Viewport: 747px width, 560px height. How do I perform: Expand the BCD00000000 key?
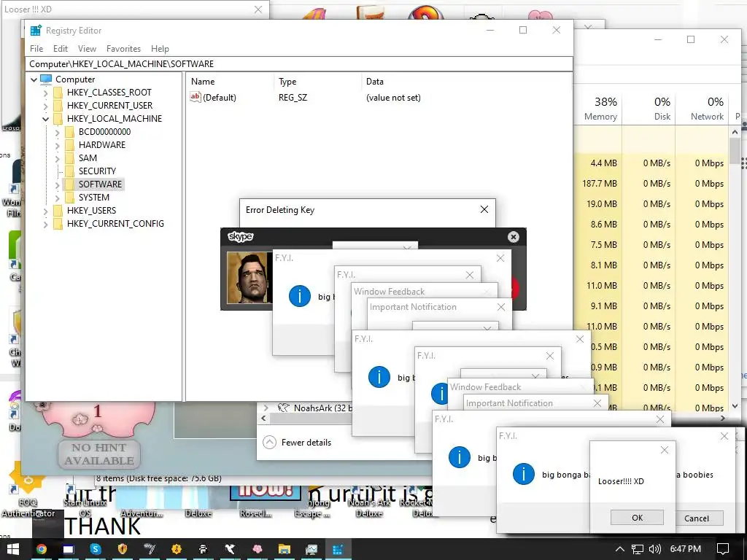[57, 132]
